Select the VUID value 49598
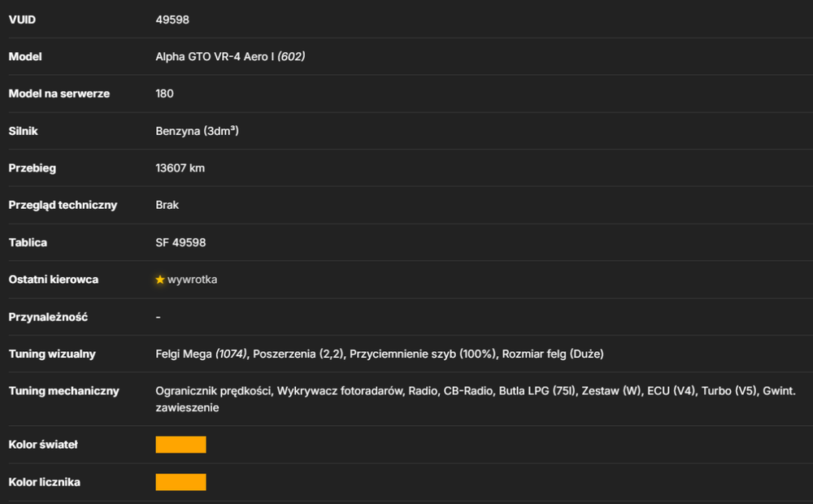Screen dimensions: 813x504 click(x=172, y=20)
